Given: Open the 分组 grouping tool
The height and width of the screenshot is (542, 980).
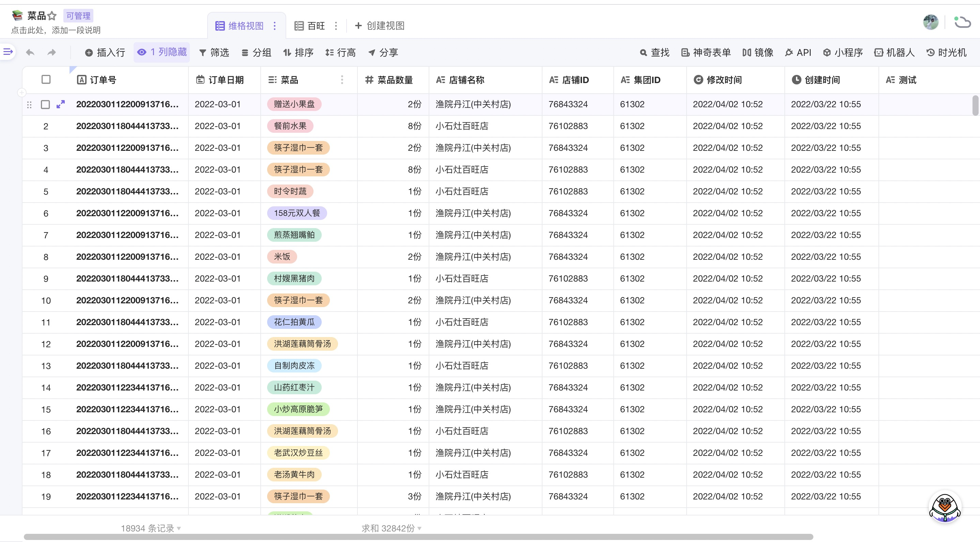Looking at the screenshot, I should tap(256, 52).
